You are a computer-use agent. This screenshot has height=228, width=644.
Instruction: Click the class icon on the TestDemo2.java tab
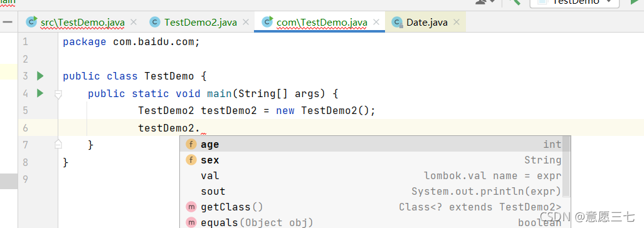tap(155, 22)
